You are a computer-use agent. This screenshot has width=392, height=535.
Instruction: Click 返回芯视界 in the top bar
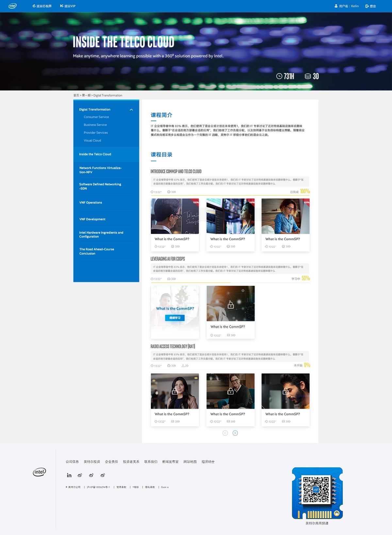click(42, 6)
